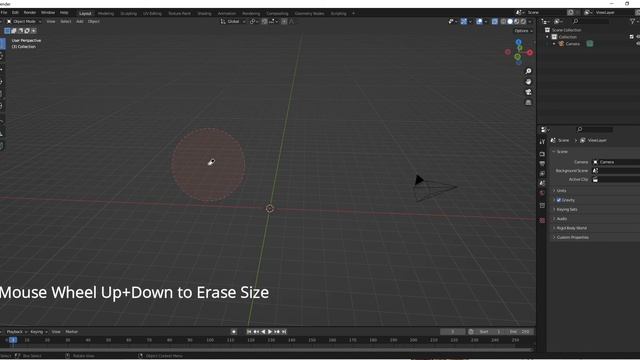This screenshot has height=360, width=640.
Task: Open the Render properties tab
Action: coord(542,154)
